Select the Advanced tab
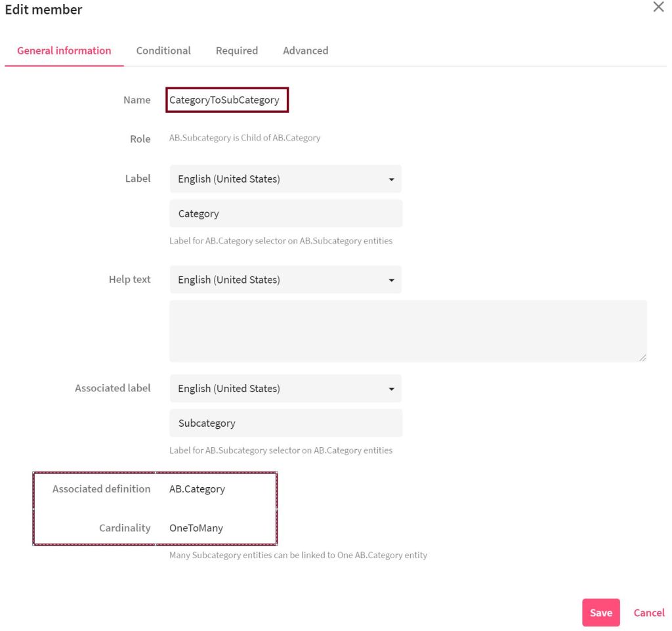This screenshot has width=672, height=631. click(x=305, y=51)
